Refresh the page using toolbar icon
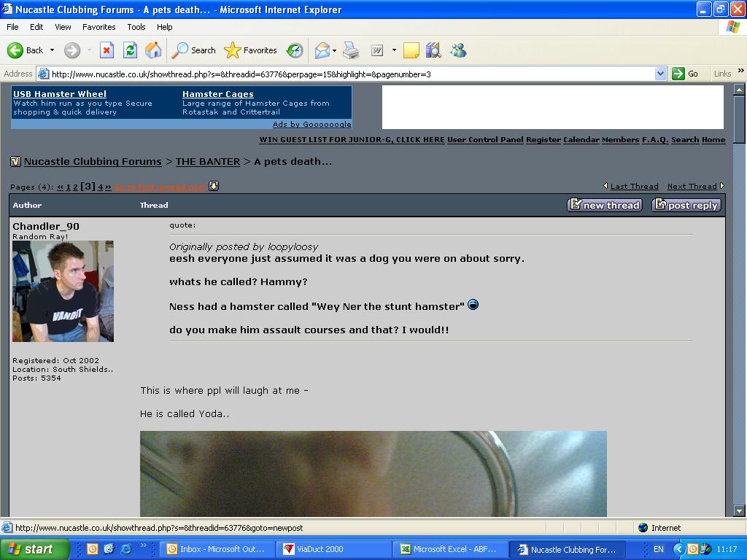747x560 pixels. coord(130,50)
